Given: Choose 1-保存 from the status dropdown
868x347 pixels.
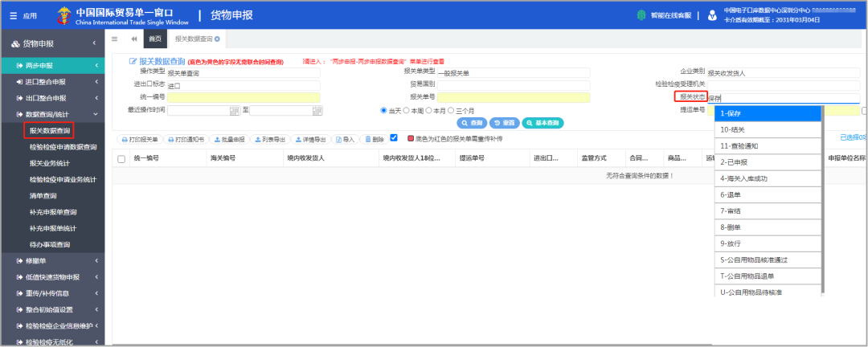Looking at the screenshot, I should 768,113.
